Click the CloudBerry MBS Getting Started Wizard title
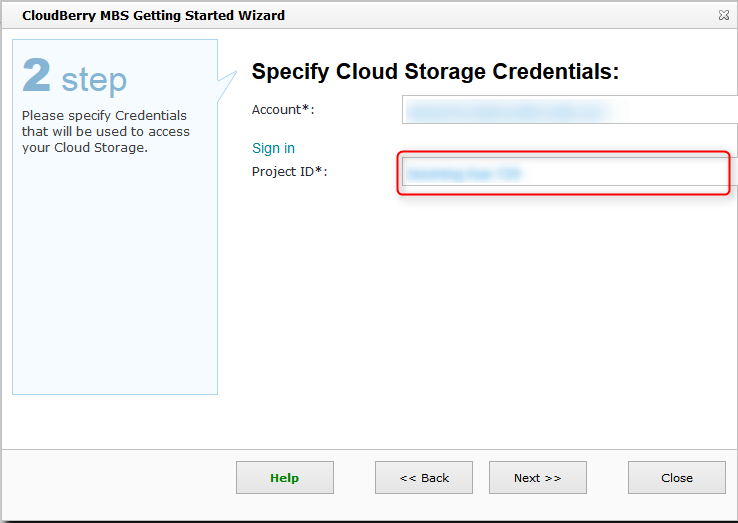 coord(153,16)
